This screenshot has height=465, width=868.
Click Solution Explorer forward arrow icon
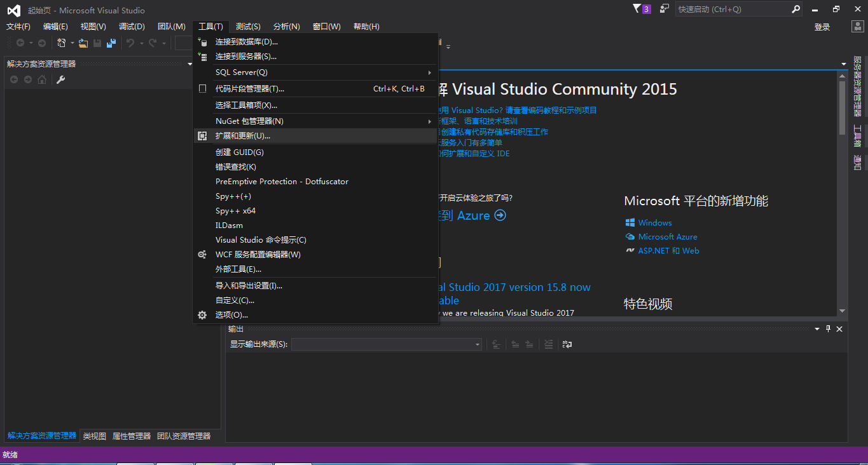tap(28, 79)
